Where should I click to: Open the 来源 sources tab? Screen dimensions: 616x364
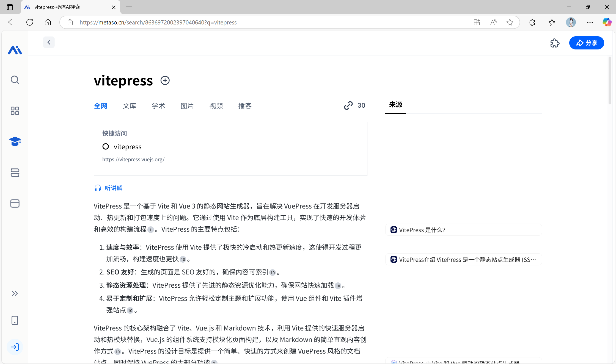pos(396,105)
